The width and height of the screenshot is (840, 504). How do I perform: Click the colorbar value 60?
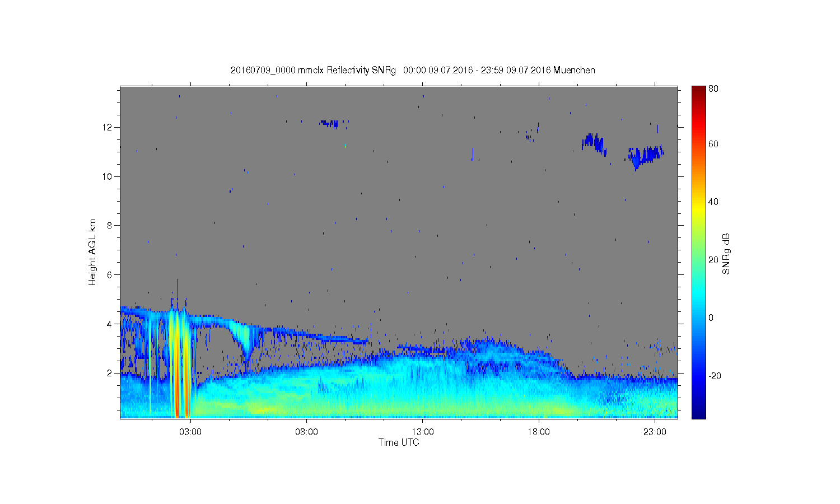[713, 144]
